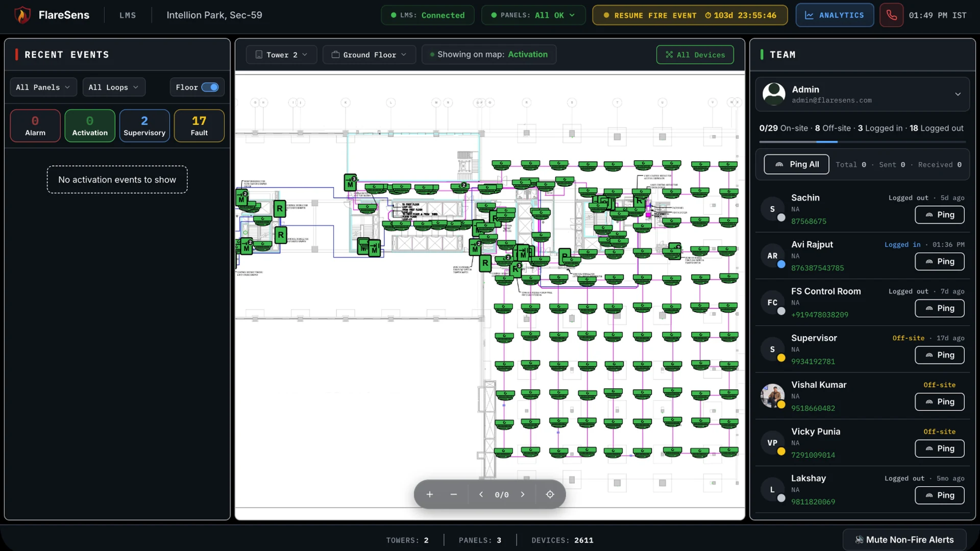Go to previous map event
980x551 pixels.
tap(481, 494)
